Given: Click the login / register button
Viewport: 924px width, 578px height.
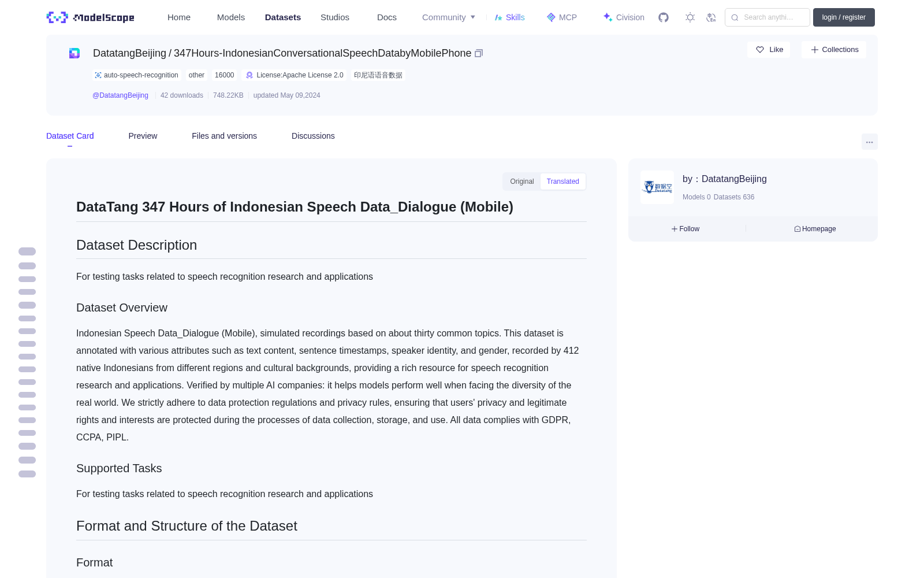Looking at the screenshot, I should (x=844, y=17).
